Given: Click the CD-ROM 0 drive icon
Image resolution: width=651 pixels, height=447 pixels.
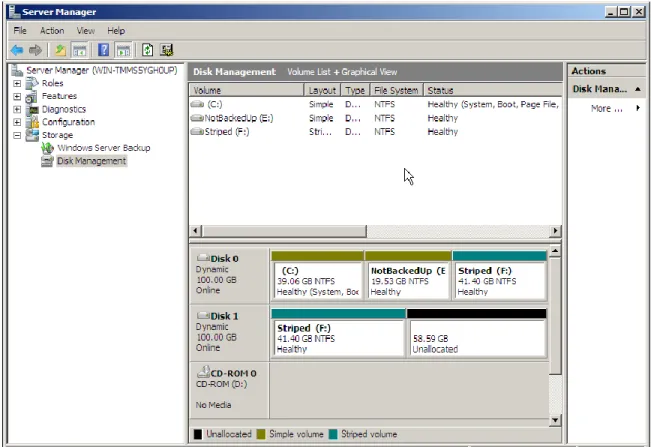Looking at the screenshot, I should (x=203, y=371).
